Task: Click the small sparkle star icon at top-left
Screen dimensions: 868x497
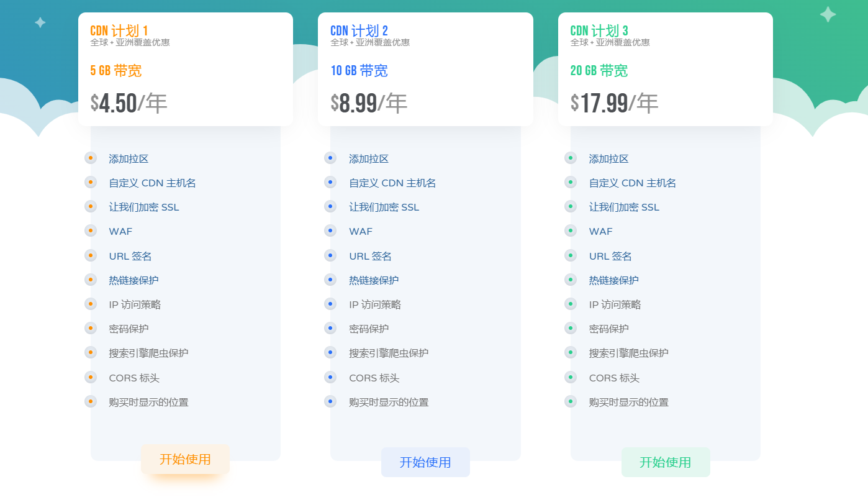Action: tap(40, 22)
